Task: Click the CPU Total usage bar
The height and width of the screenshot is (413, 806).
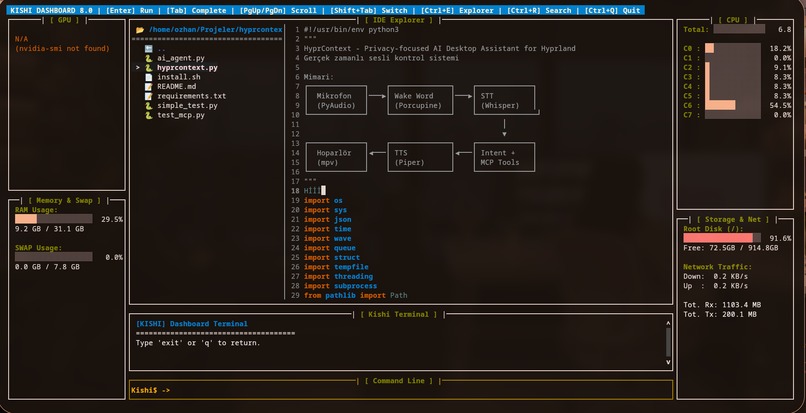Action: click(739, 30)
